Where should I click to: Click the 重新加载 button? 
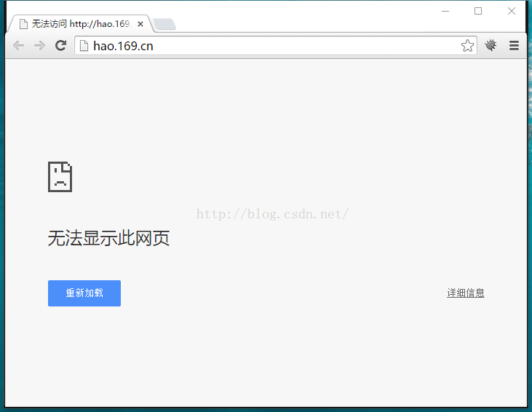(x=84, y=293)
